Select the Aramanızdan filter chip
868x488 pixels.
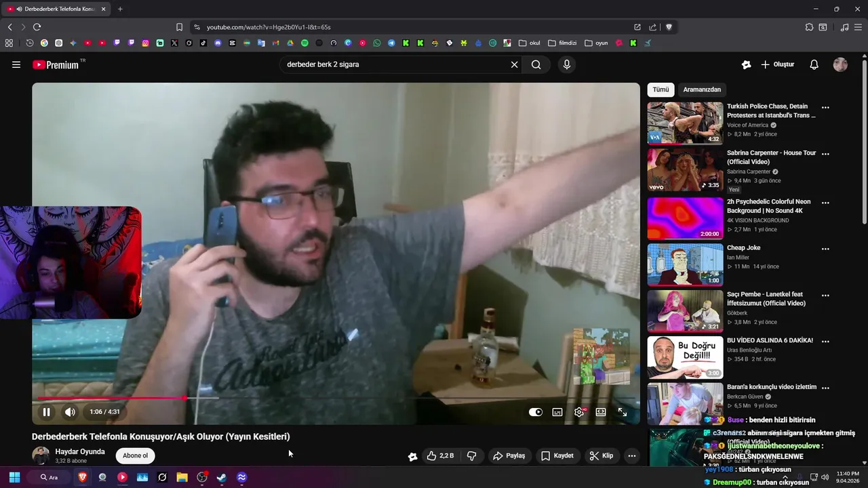[702, 89]
